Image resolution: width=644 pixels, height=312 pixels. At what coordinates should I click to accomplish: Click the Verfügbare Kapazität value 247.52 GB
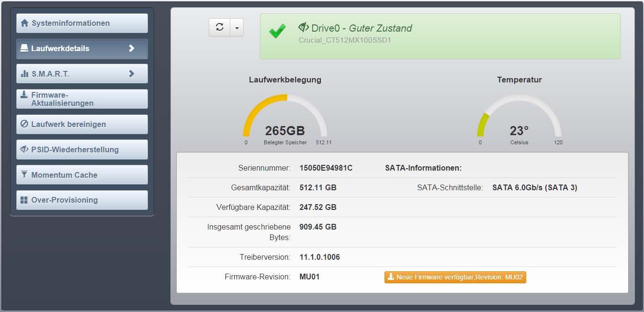(318, 207)
